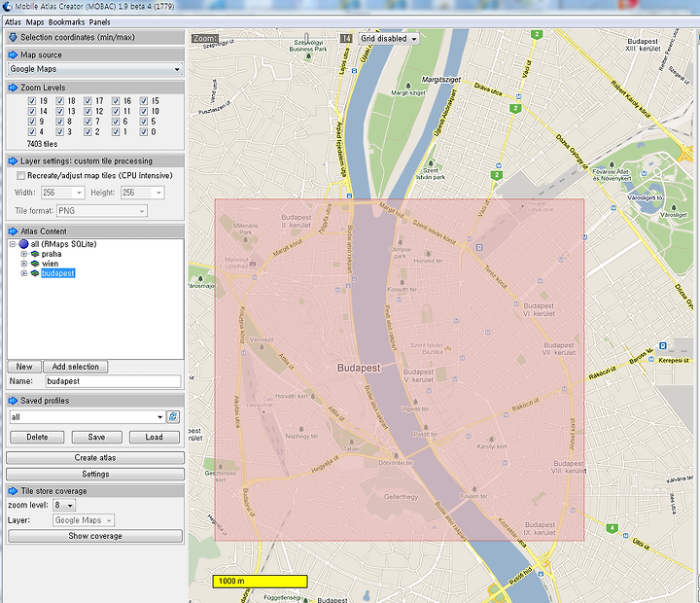Screen dimensions: 700x603
Task: Toggle zoom level 3 checkbox
Action: coord(60,131)
